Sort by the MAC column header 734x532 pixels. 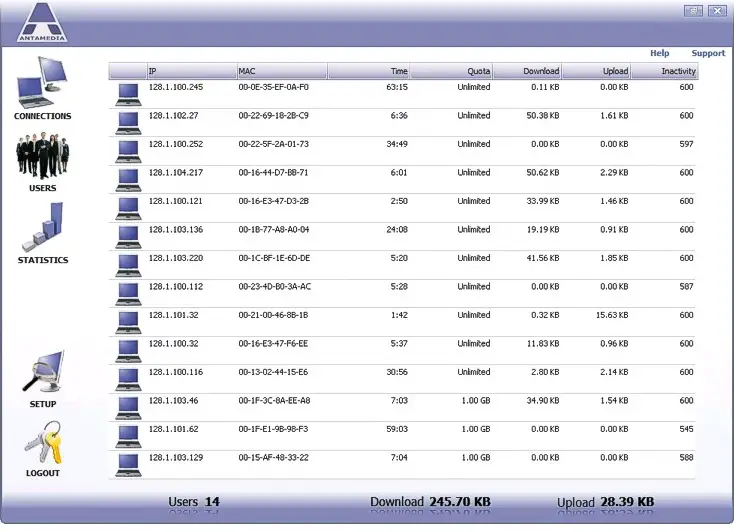point(282,71)
